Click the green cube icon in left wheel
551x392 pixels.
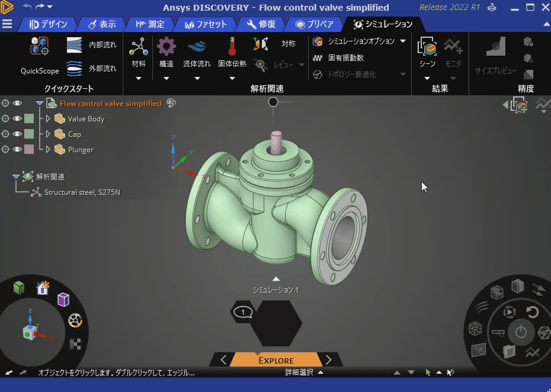(19, 288)
